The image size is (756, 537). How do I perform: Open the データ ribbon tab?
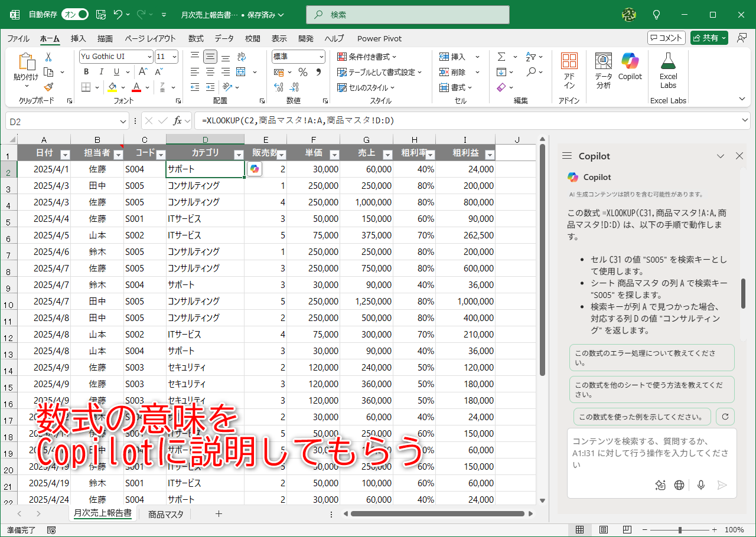pyautogui.click(x=224, y=38)
